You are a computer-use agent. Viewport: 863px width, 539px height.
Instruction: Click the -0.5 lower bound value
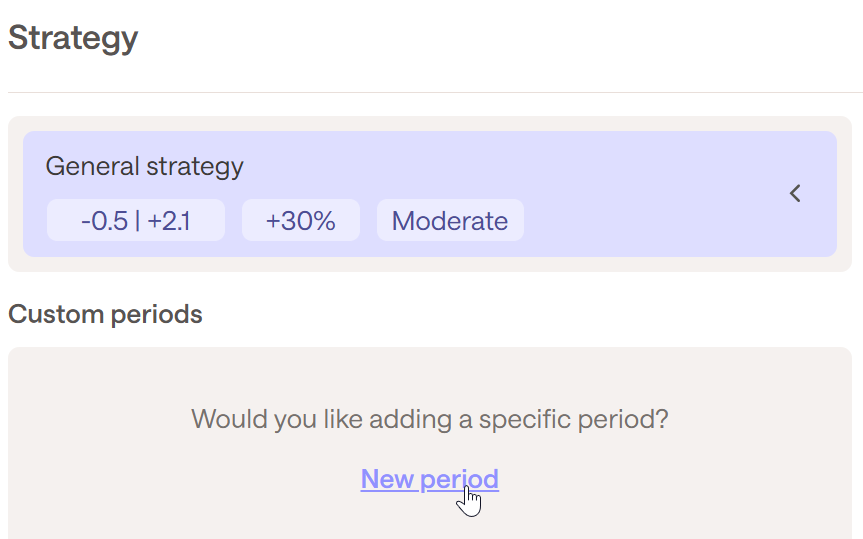(103, 221)
